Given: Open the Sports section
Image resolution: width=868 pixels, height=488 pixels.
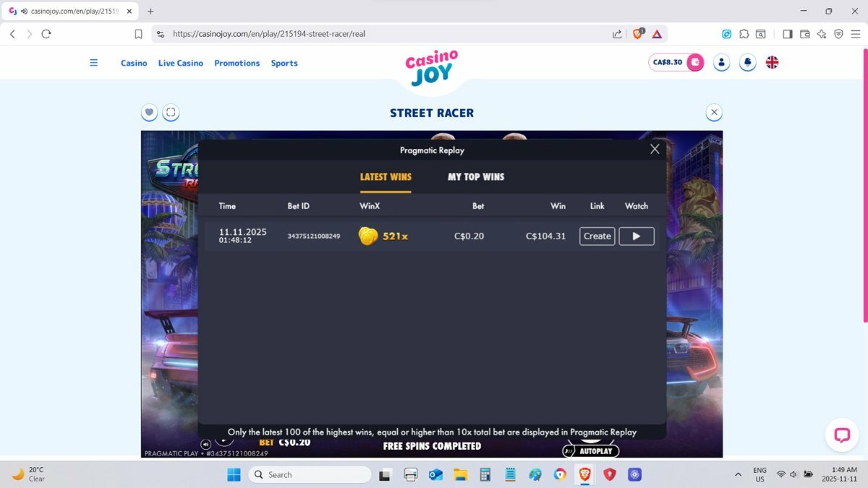Looking at the screenshot, I should [x=284, y=63].
